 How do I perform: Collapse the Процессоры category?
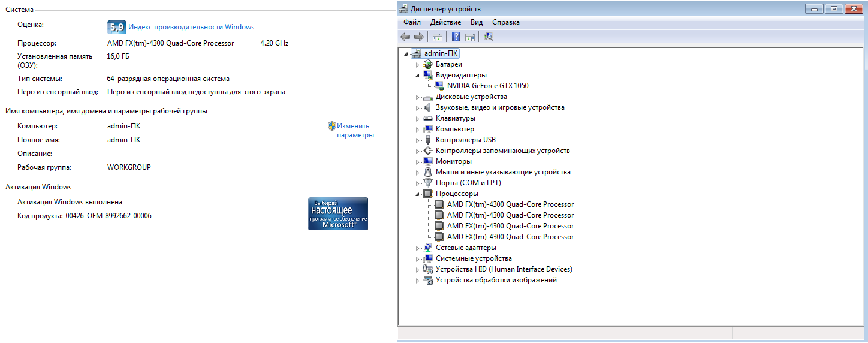(x=417, y=194)
